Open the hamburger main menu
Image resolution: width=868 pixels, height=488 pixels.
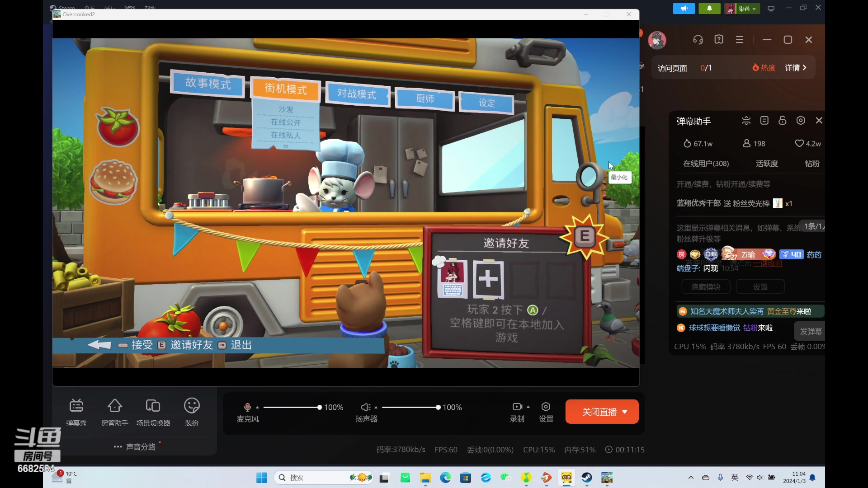[x=740, y=40]
